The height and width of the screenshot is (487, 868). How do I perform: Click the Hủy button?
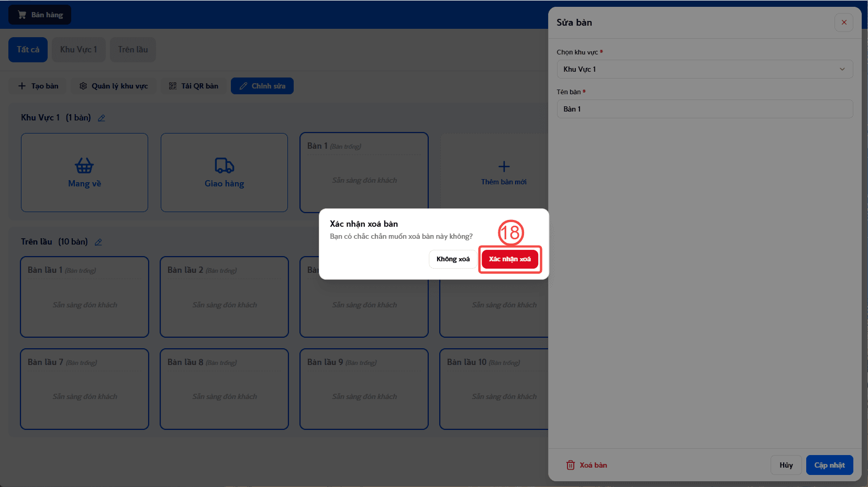786,465
